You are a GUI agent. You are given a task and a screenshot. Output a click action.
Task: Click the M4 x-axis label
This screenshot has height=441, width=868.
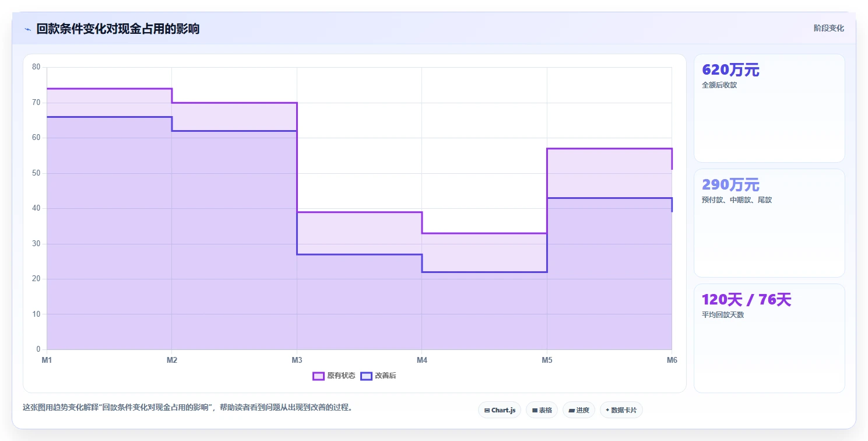point(422,360)
